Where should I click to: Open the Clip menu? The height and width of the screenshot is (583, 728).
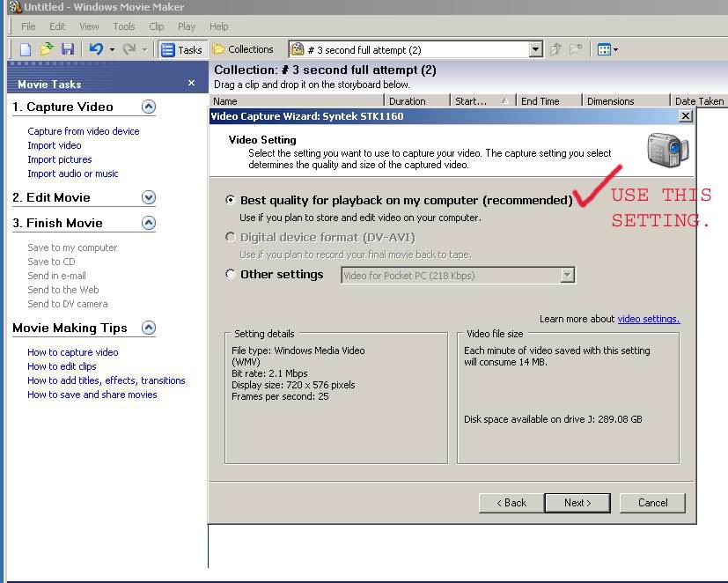[x=157, y=26]
